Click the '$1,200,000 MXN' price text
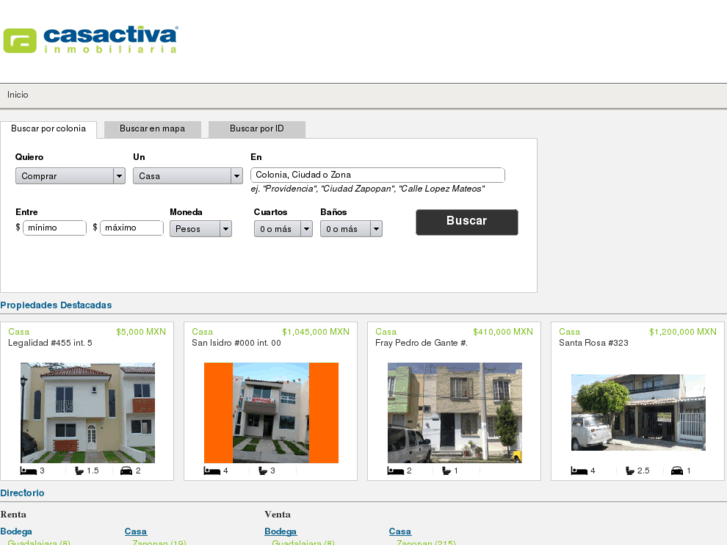The image size is (727, 545). click(x=683, y=332)
